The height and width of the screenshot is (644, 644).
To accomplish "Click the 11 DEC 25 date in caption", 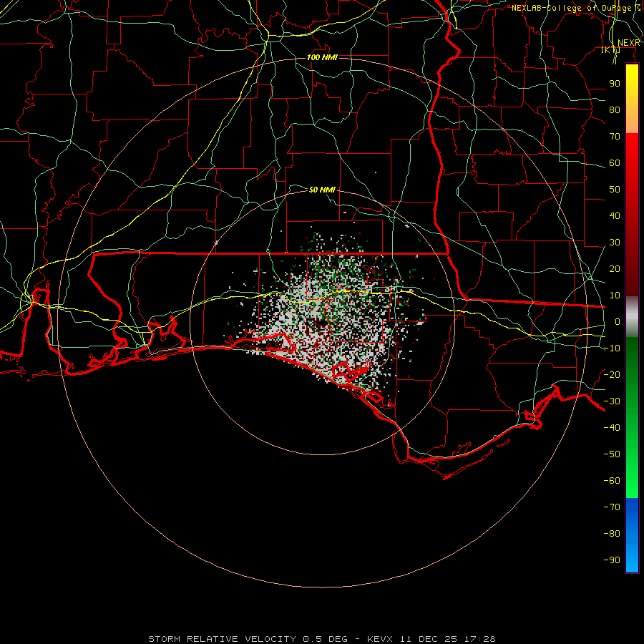I will click(x=429, y=639).
